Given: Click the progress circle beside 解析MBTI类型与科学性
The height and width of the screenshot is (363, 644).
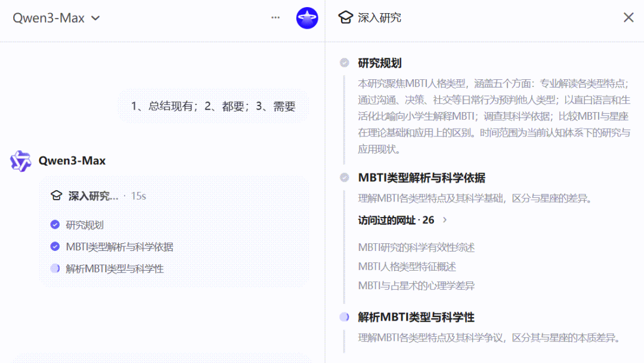Looking at the screenshot, I should click(344, 317).
